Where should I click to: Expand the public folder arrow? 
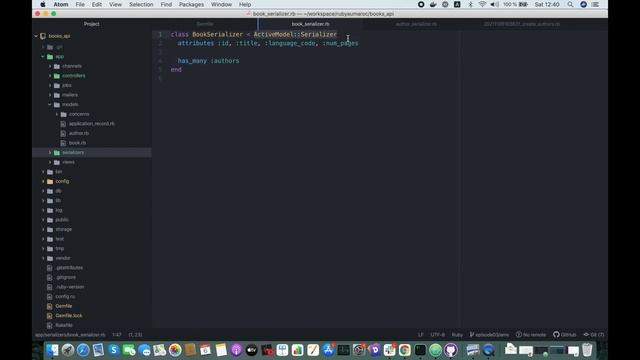(x=43, y=220)
